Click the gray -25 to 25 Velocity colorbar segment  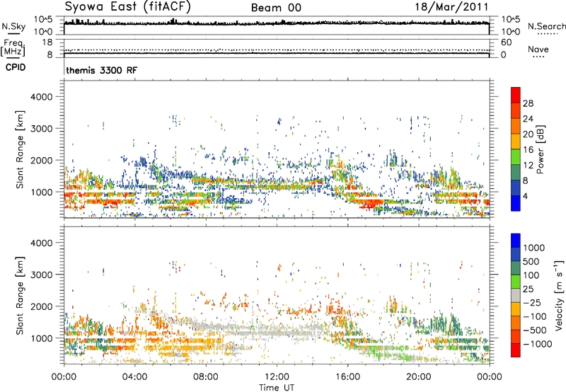coord(516,295)
